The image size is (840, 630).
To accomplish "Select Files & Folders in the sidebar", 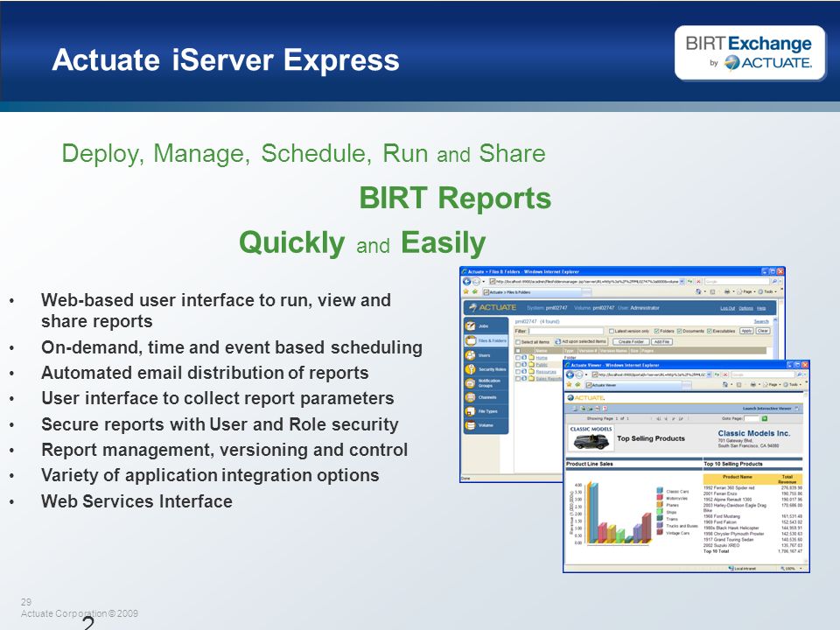I will tap(486, 340).
